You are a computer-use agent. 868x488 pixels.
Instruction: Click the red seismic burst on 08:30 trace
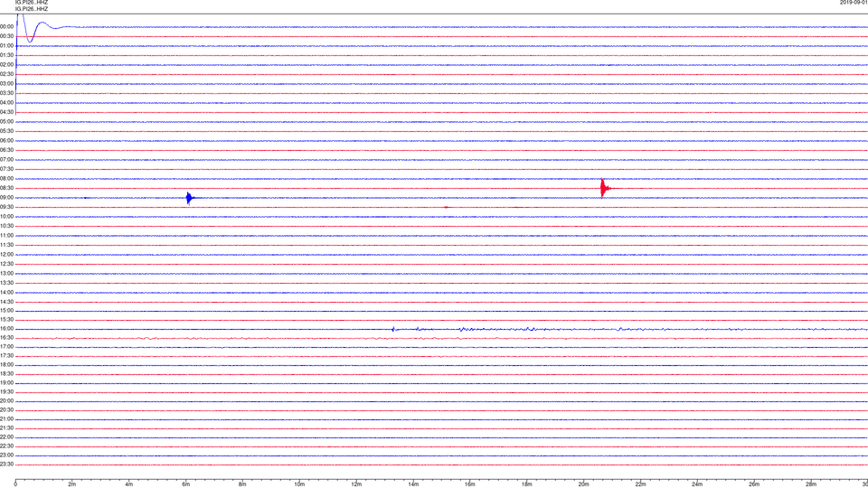tap(604, 188)
